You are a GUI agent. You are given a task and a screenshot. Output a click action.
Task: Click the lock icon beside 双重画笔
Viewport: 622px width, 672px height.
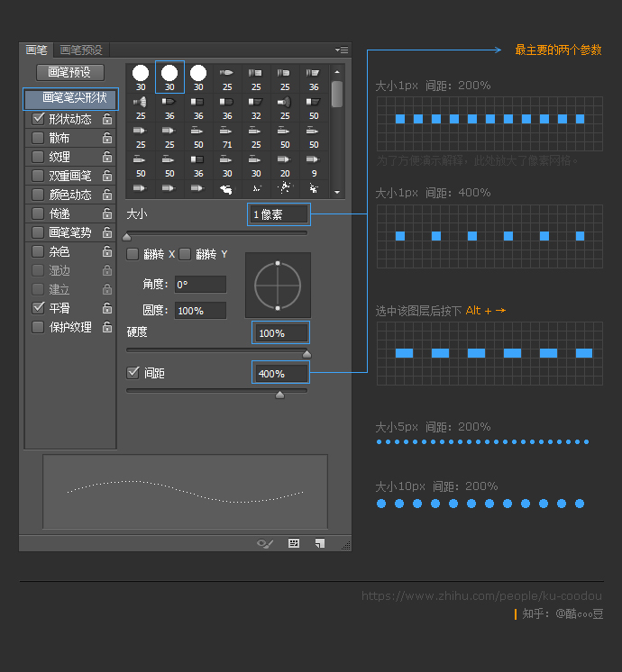107,176
